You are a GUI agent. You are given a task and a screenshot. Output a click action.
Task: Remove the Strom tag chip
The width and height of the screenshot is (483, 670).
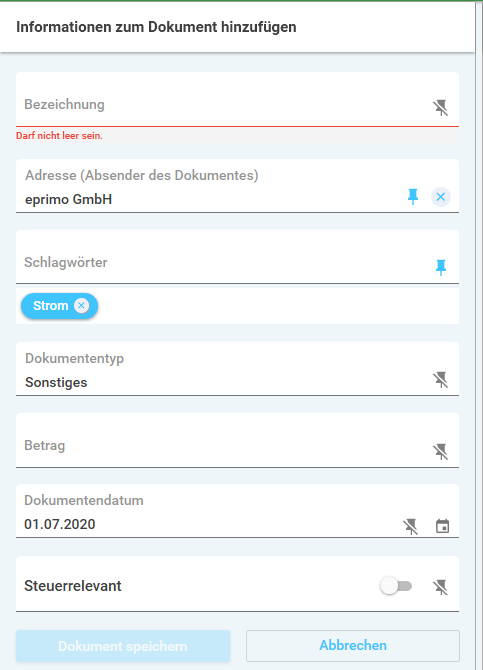click(81, 306)
